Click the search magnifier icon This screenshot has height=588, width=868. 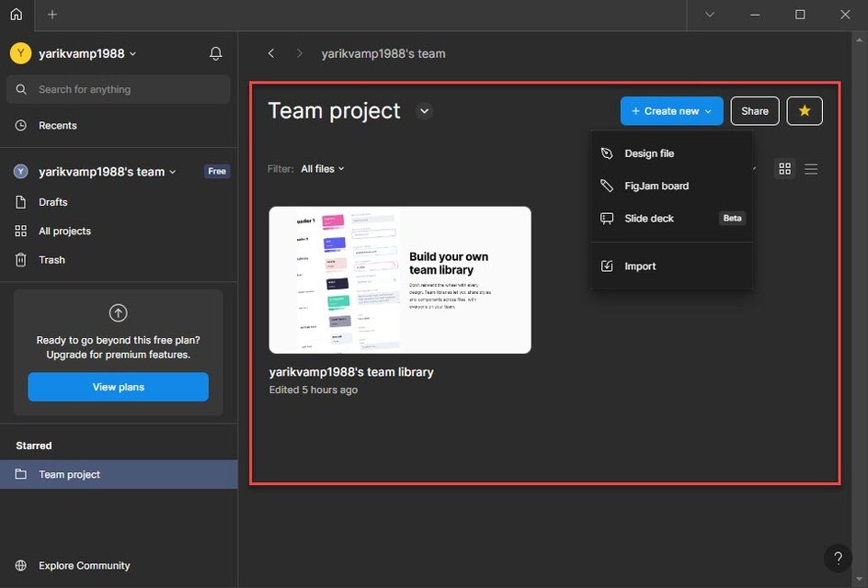point(21,90)
